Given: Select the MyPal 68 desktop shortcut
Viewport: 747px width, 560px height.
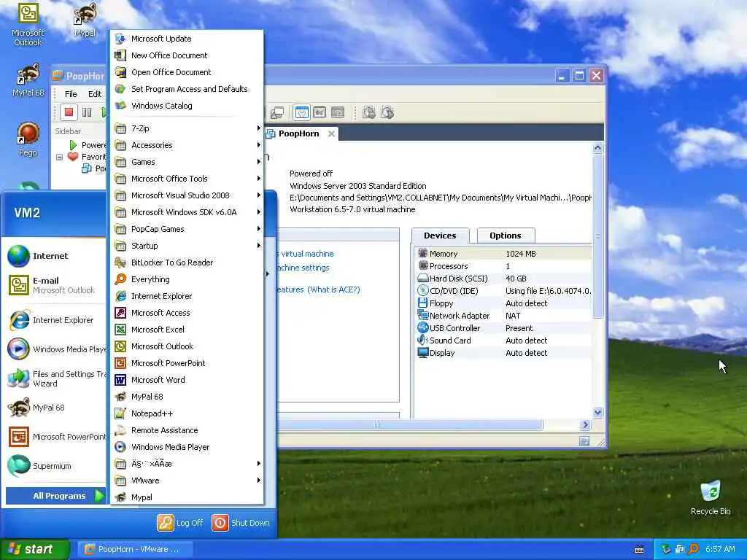Looking at the screenshot, I should point(28,80).
